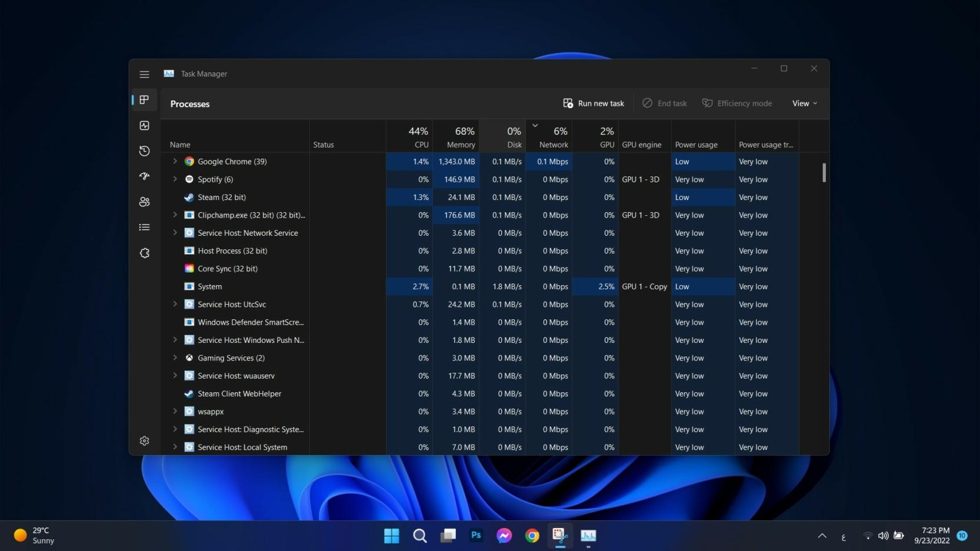Open the Services sidebar icon
This screenshot has height=551, width=980.
(144, 253)
